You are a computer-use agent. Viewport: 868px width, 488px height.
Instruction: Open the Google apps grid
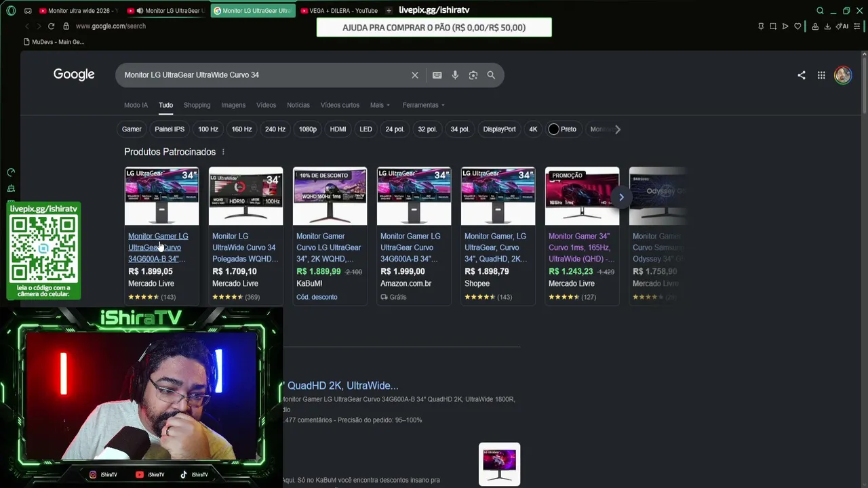821,75
